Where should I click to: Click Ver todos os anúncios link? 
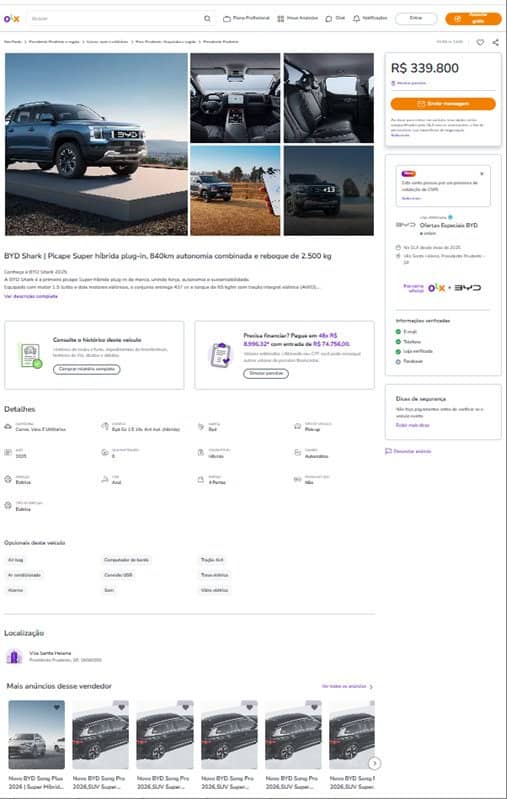coord(347,686)
